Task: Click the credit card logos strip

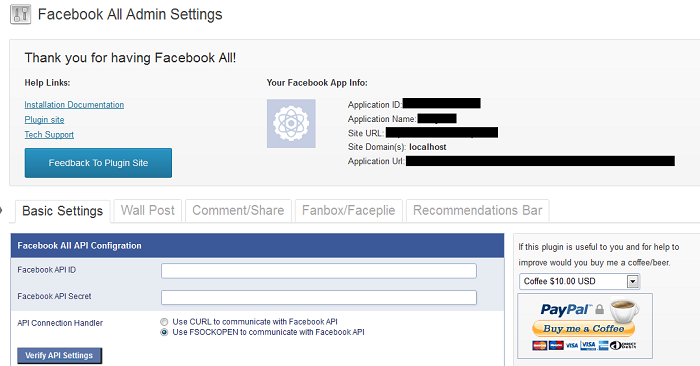Action: (584, 345)
